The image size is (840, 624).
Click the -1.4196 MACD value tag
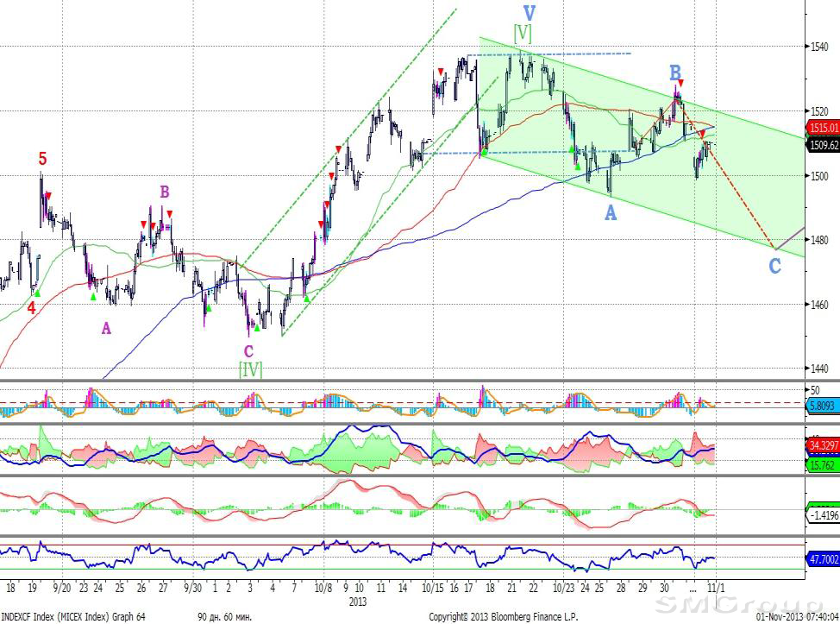pyautogui.click(x=823, y=516)
